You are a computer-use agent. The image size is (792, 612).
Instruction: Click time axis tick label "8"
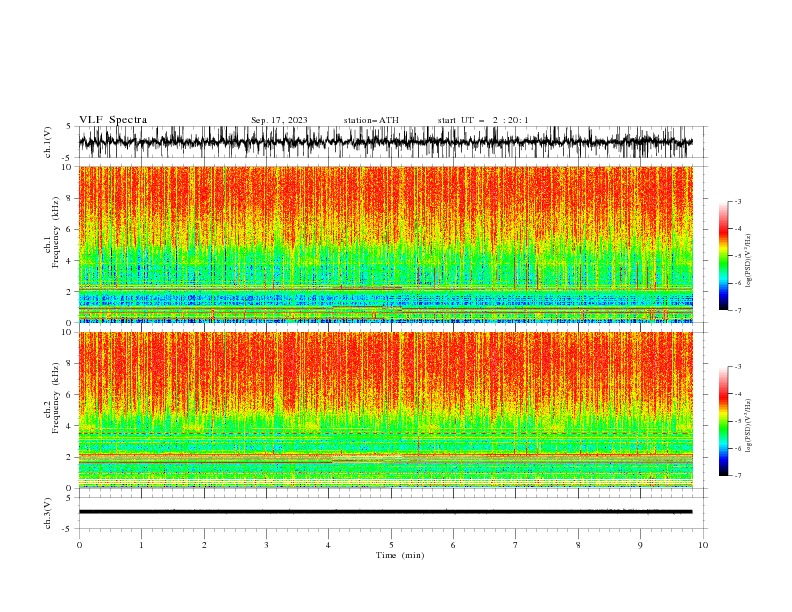[578, 545]
